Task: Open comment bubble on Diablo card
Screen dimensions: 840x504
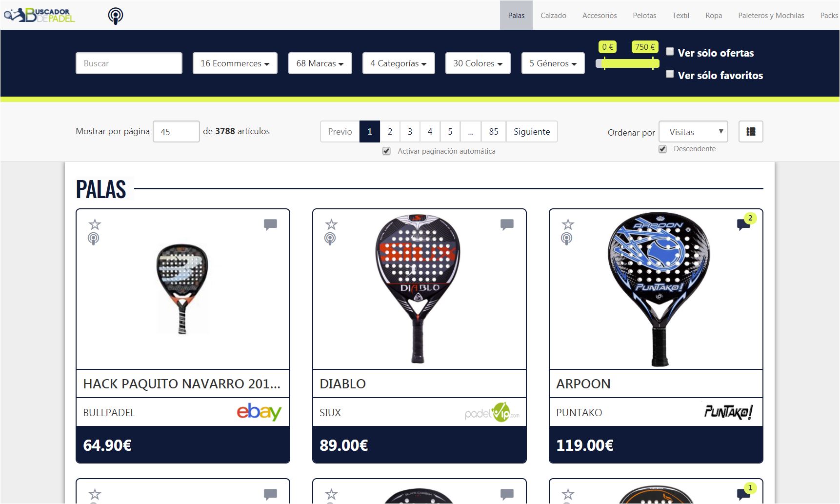Action: click(x=507, y=224)
